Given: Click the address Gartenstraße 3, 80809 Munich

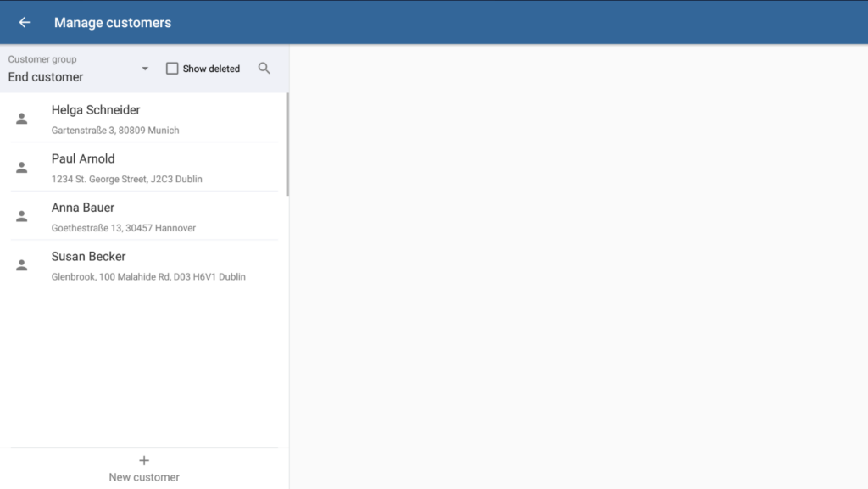Looking at the screenshot, I should (x=115, y=131).
